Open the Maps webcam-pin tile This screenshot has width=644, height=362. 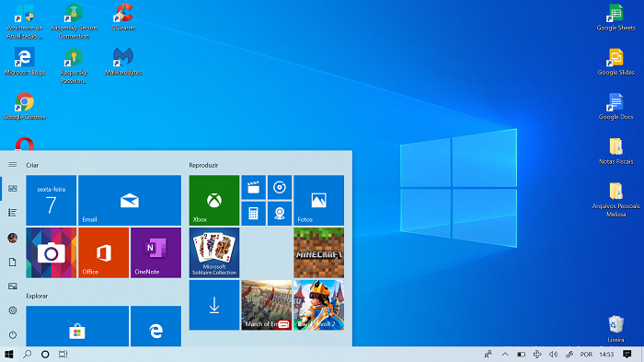pos(280,214)
